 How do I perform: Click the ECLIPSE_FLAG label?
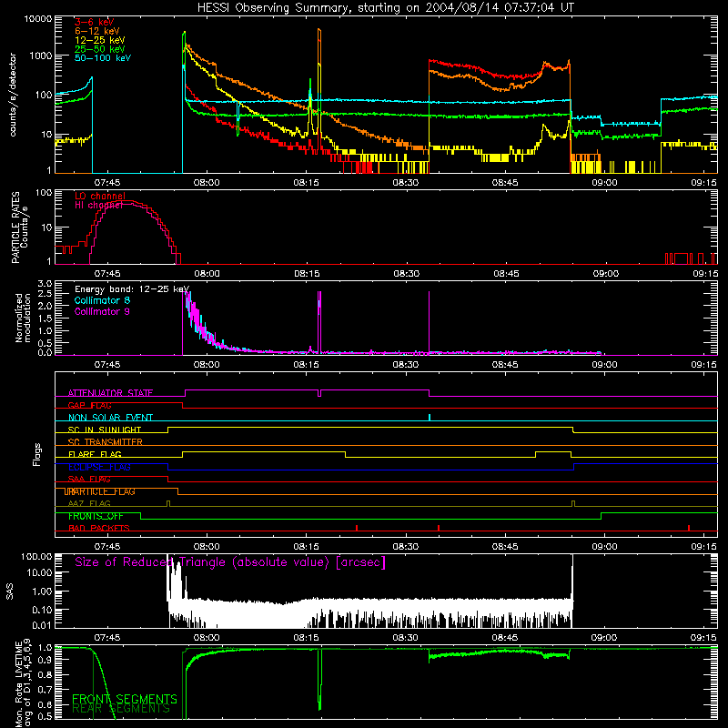(x=99, y=467)
